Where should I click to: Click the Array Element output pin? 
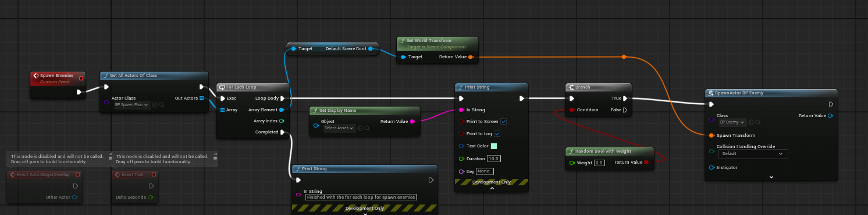282,110
